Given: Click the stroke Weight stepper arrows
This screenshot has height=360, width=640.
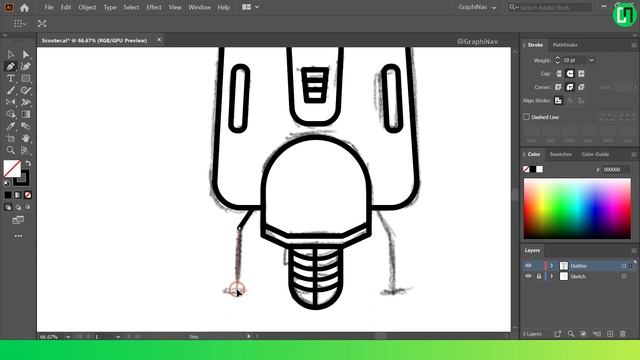Looking at the screenshot, I should [558, 60].
